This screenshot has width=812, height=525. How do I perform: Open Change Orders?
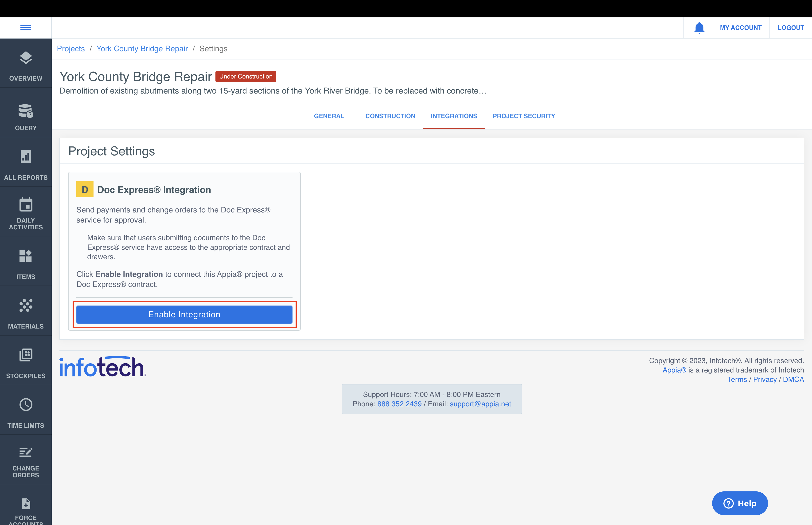(x=26, y=460)
